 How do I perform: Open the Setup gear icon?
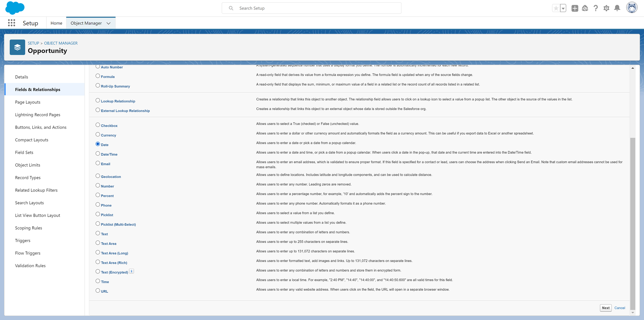click(x=606, y=8)
